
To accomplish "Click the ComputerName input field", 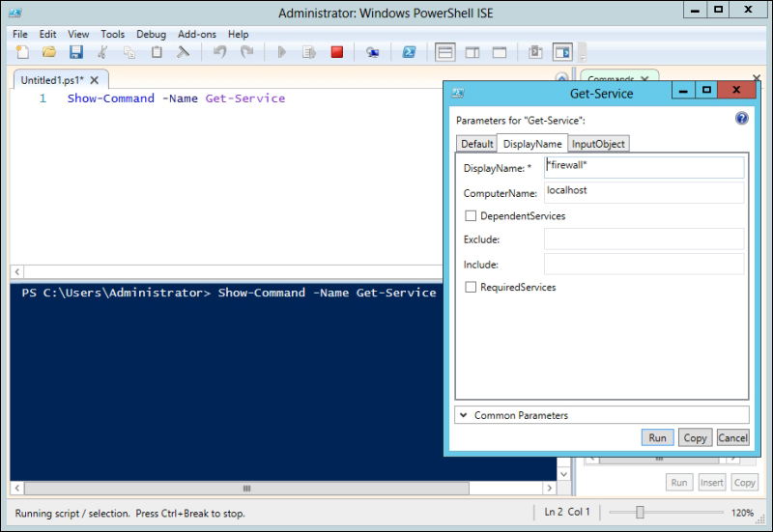I will (x=644, y=192).
